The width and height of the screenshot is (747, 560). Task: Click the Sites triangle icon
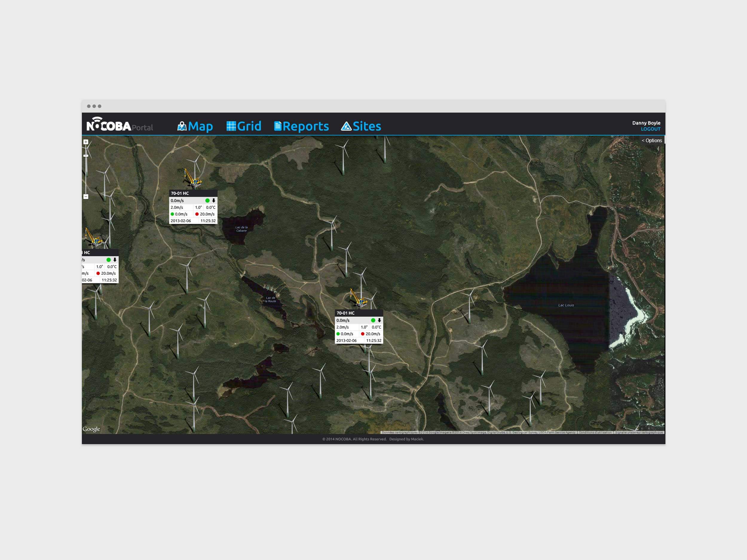tap(346, 126)
